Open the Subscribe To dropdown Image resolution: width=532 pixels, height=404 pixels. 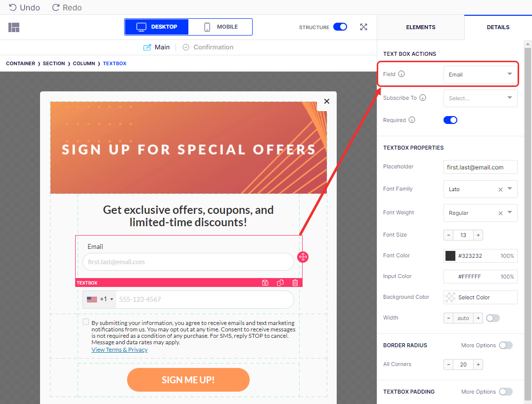pos(480,98)
